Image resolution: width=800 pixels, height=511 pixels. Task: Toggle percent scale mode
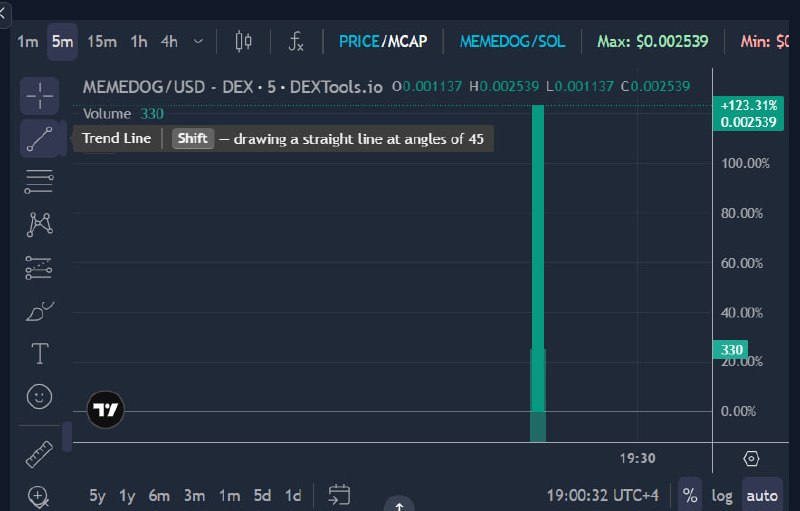[x=690, y=495]
